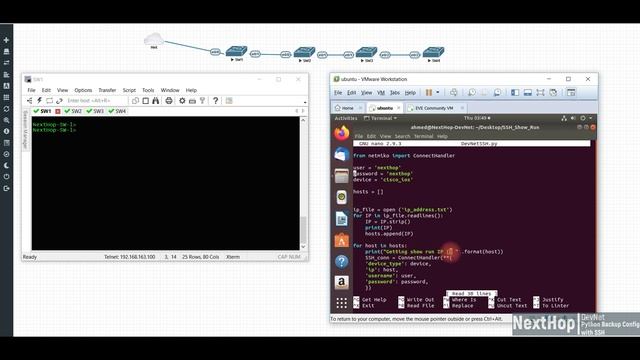Click the tab scroll right arrow in SecureCRT
Viewport: 640px width, 360px height.
tap(302, 111)
